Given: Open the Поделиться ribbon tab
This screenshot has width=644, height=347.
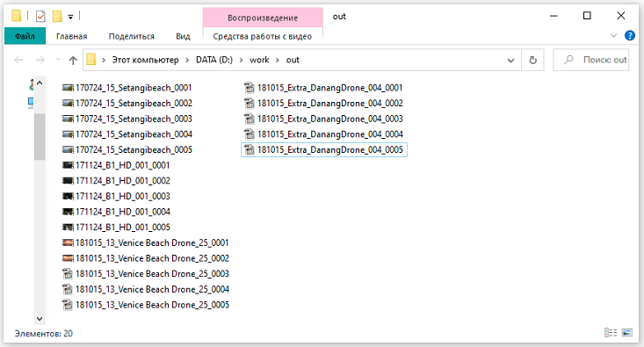Looking at the screenshot, I should point(132,36).
